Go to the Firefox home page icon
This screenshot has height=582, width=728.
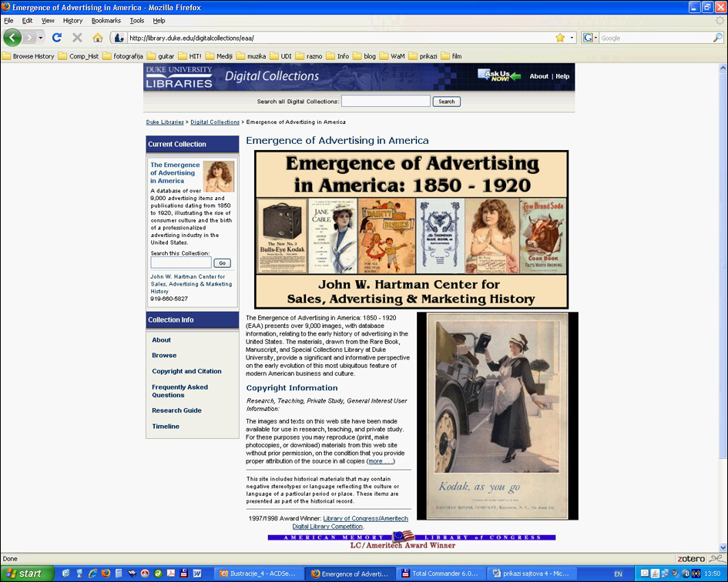coord(97,38)
